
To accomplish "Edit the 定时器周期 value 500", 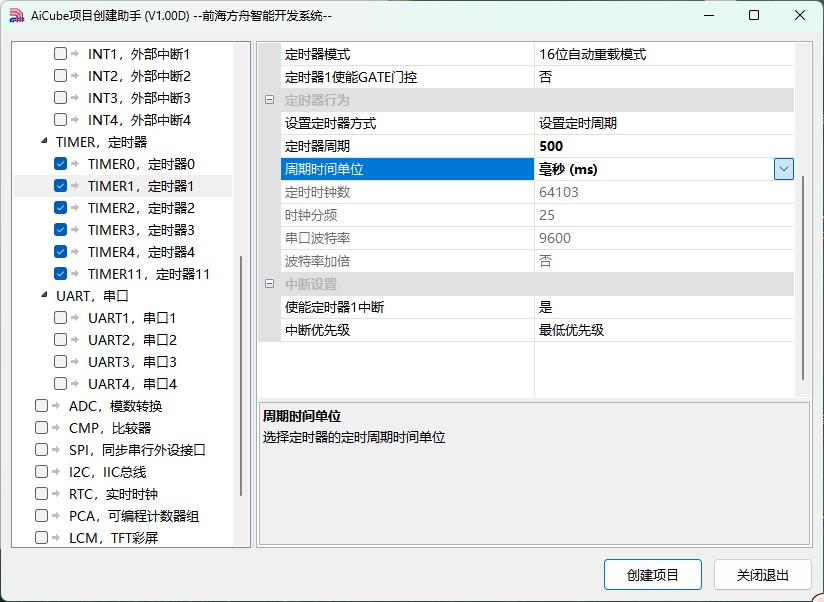I will [664, 146].
